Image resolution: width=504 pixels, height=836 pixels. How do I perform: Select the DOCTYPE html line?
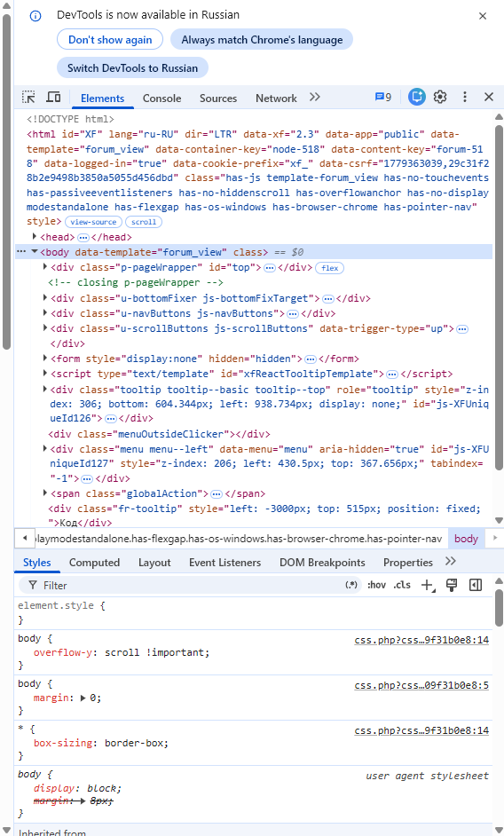tap(70, 119)
